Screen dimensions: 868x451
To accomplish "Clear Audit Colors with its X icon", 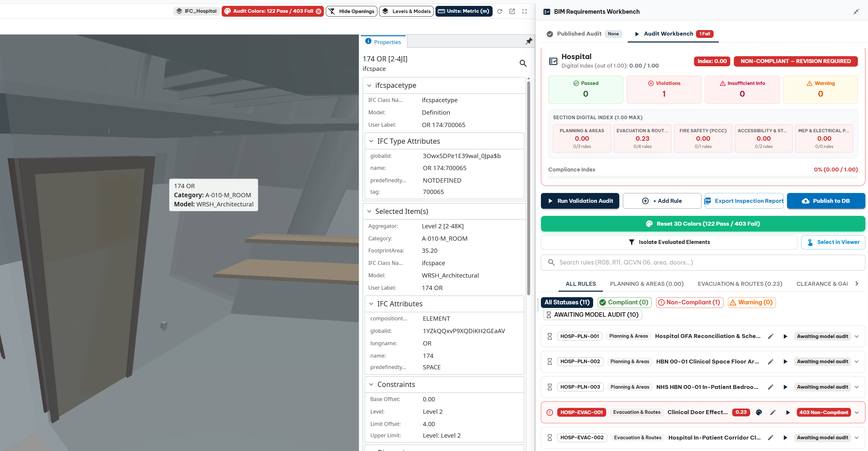I will click(318, 11).
